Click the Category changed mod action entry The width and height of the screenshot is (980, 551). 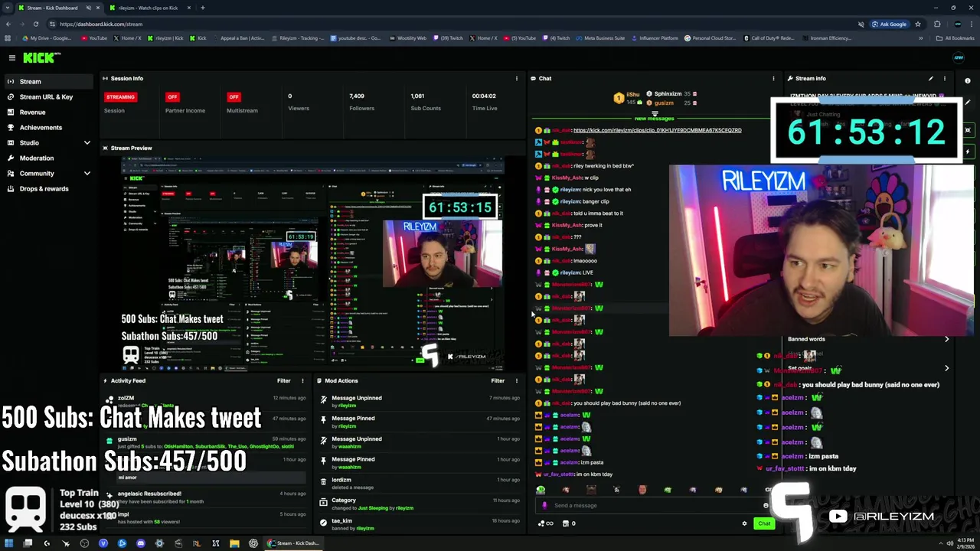420,504
